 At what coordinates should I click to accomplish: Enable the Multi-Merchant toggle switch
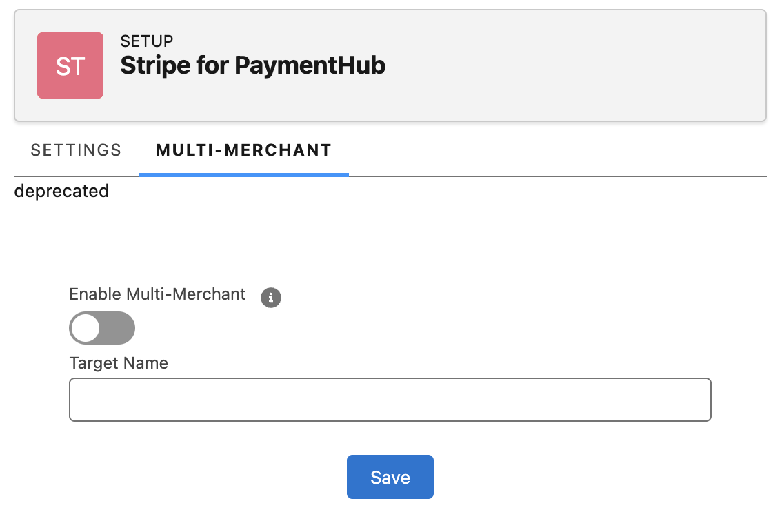102,327
